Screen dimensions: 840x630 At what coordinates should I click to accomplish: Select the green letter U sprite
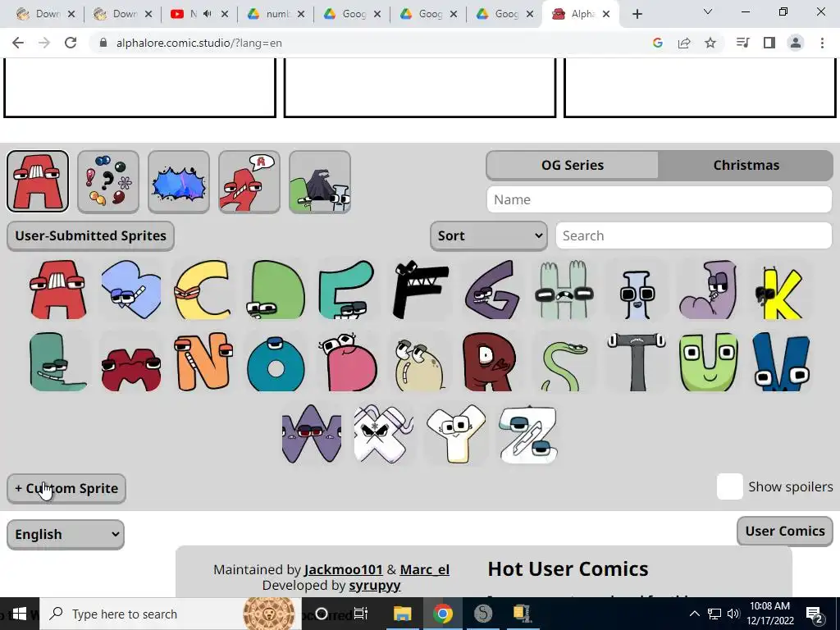click(708, 362)
